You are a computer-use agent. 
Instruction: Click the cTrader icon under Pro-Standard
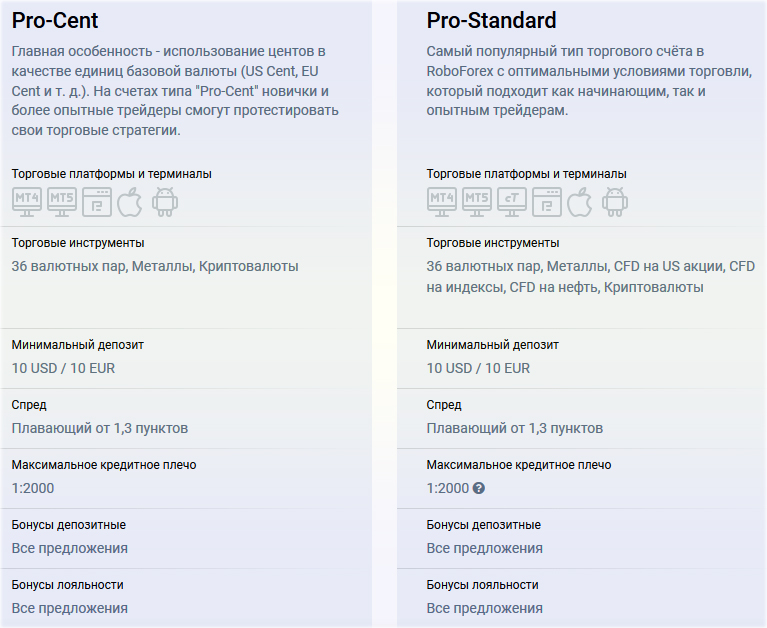coord(512,200)
